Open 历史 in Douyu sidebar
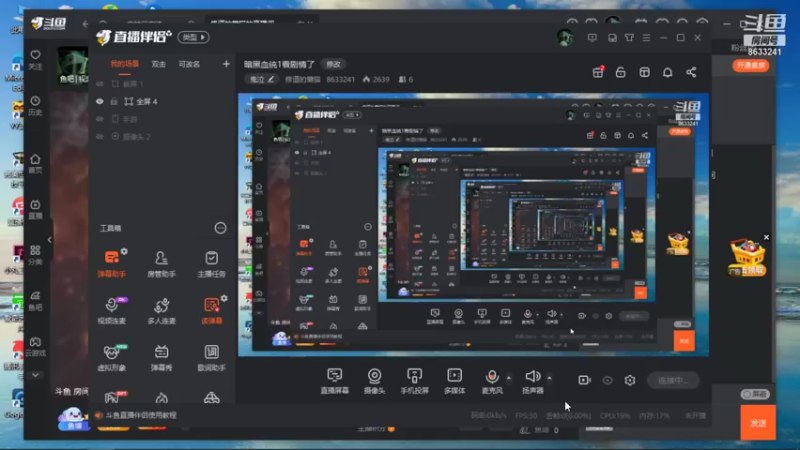 coord(35,106)
